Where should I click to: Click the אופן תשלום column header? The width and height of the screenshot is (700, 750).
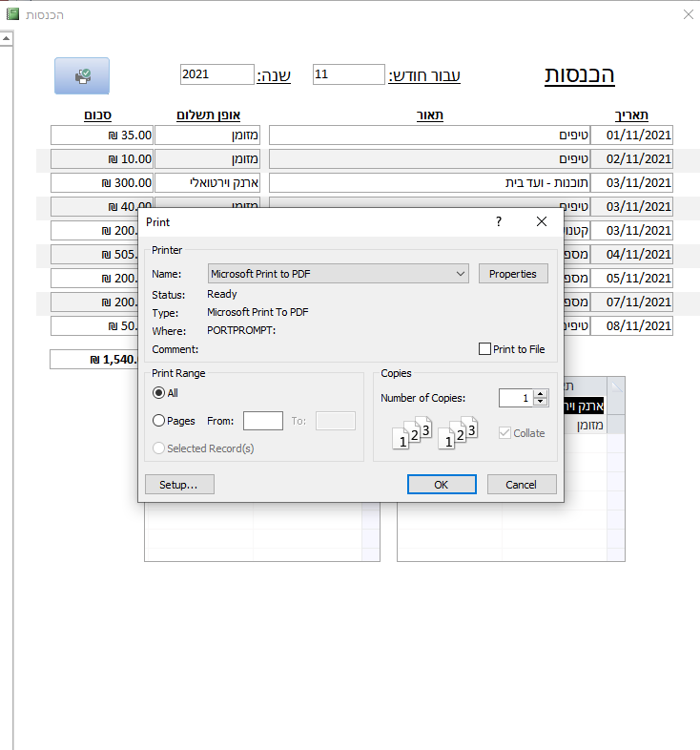[208, 115]
